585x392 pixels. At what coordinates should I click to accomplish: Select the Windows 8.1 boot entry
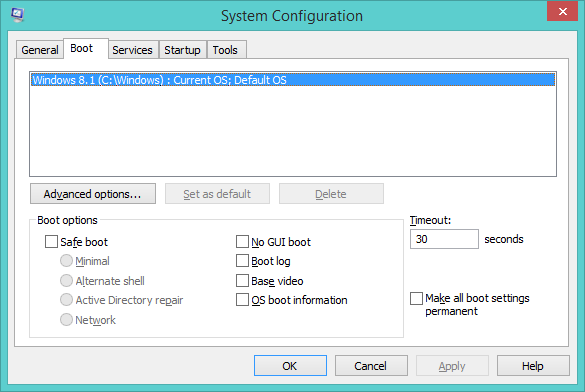coord(293,80)
